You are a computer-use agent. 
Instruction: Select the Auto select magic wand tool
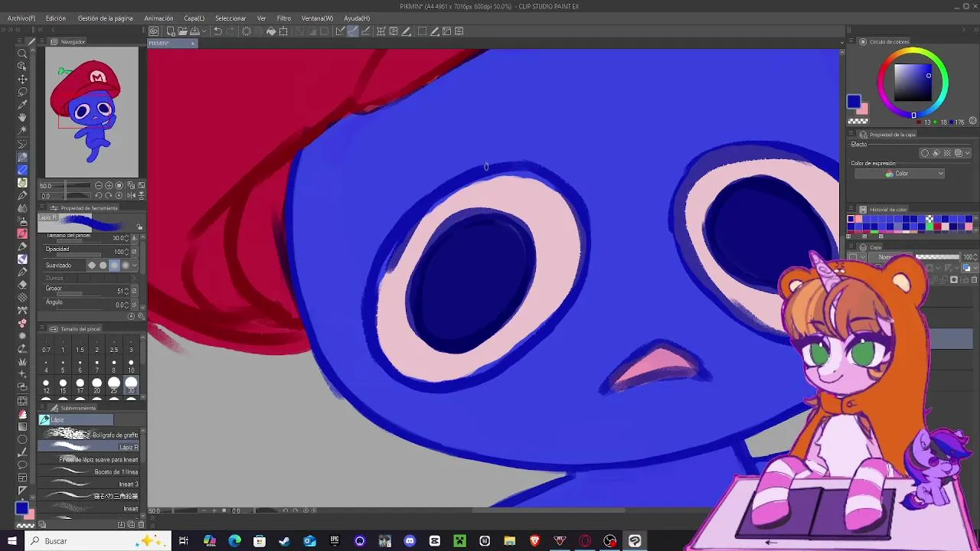click(x=22, y=131)
